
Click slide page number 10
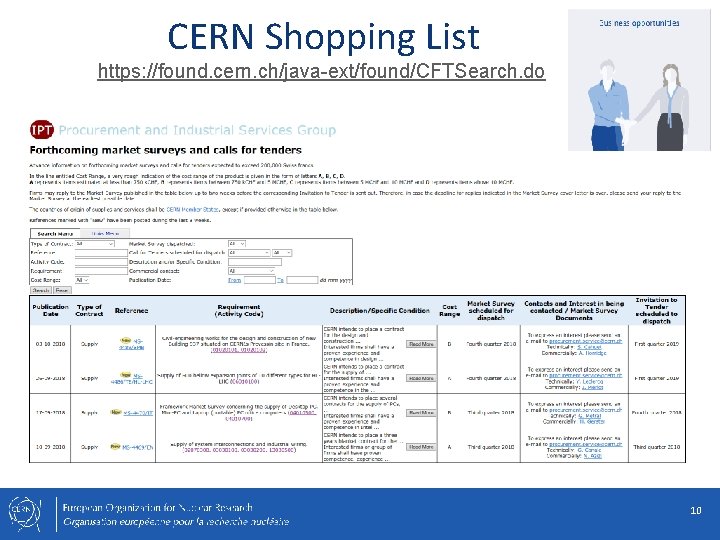point(696,510)
